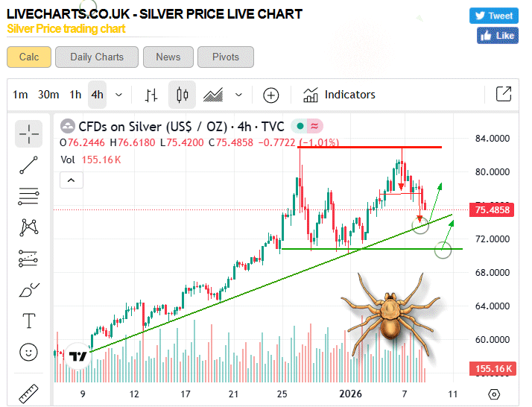The height and width of the screenshot is (407, 532).
Task: Open the emoji icons tool
Action: [x=29, y=351]
